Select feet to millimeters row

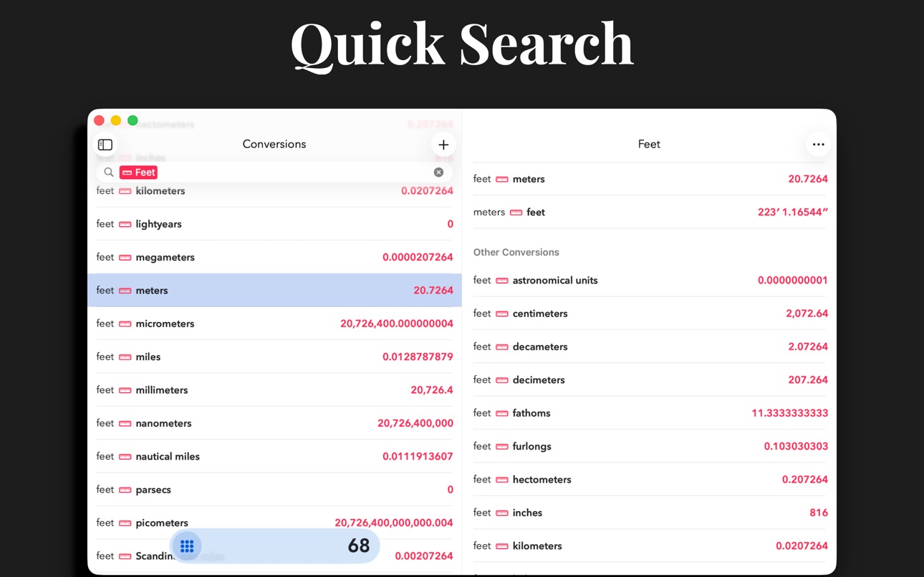click(x=274, y=390)
